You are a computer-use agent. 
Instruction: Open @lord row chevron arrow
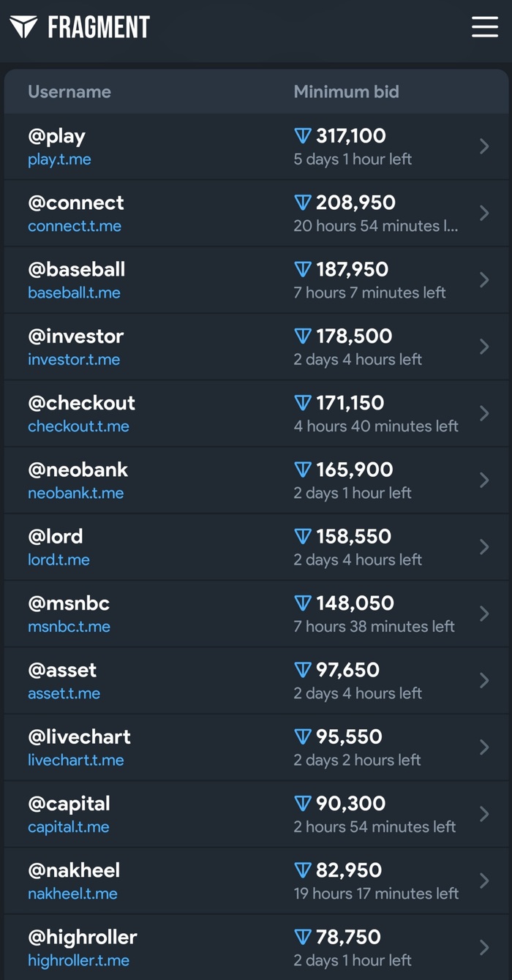(x=484, y=547)
